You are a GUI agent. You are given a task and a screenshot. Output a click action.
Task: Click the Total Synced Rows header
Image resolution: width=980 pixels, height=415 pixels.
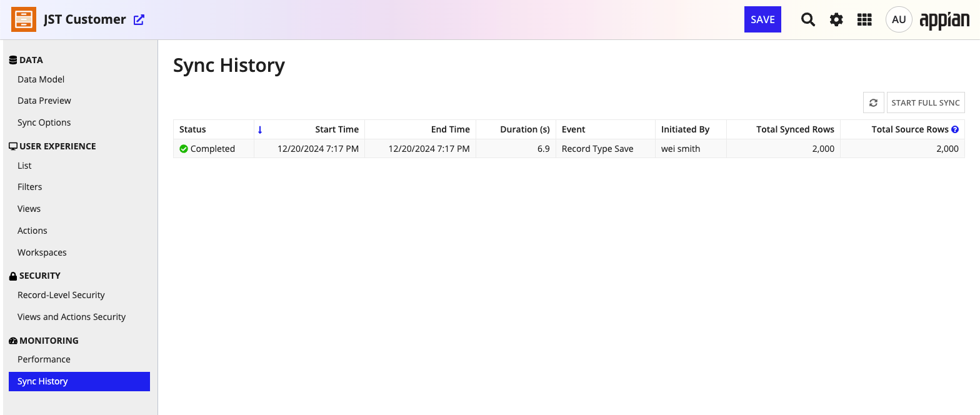784,129
